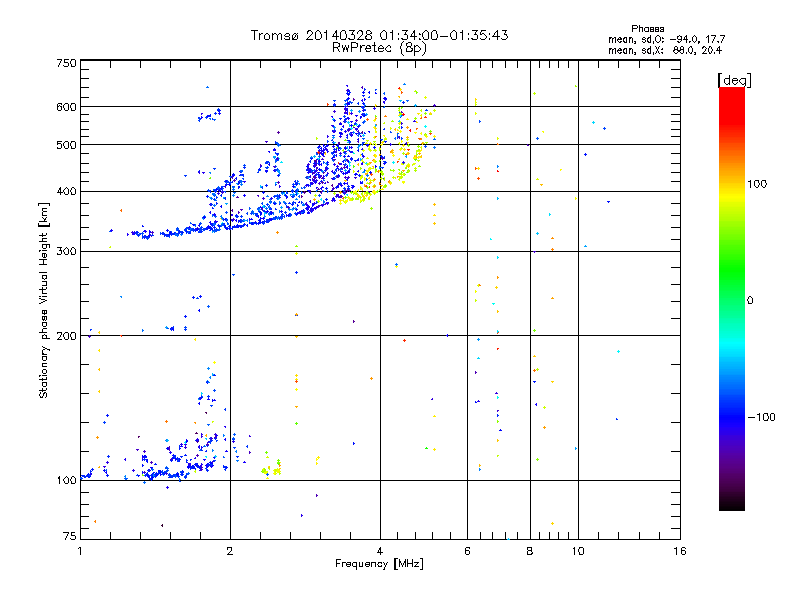This screenshot has width=800, height=600.
Task: Click the "Phases" heading above the statistics
Action: (x=647, y=29)
